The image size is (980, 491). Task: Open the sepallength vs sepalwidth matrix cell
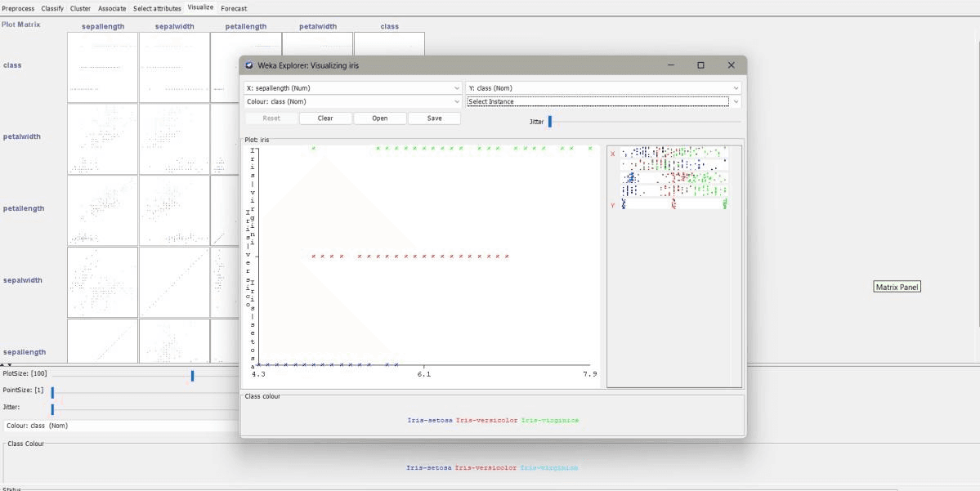pyautogui.click(x=174, y=341)
